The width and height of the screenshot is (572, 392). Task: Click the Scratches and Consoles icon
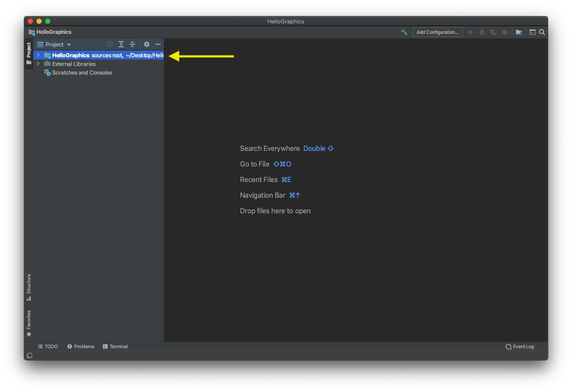pyautogui.click(x=47, y=72)
